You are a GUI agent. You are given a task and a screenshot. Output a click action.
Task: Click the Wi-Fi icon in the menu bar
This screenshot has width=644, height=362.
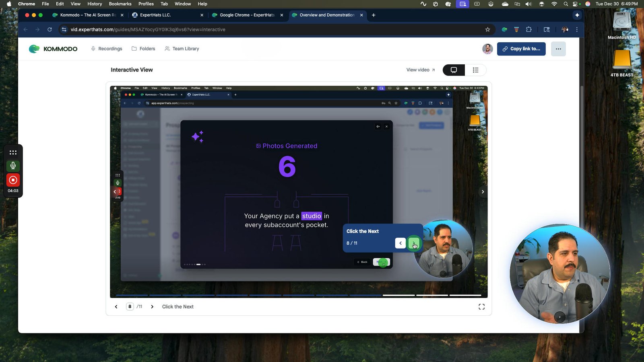pyautogui.click(x=554, y=4)
